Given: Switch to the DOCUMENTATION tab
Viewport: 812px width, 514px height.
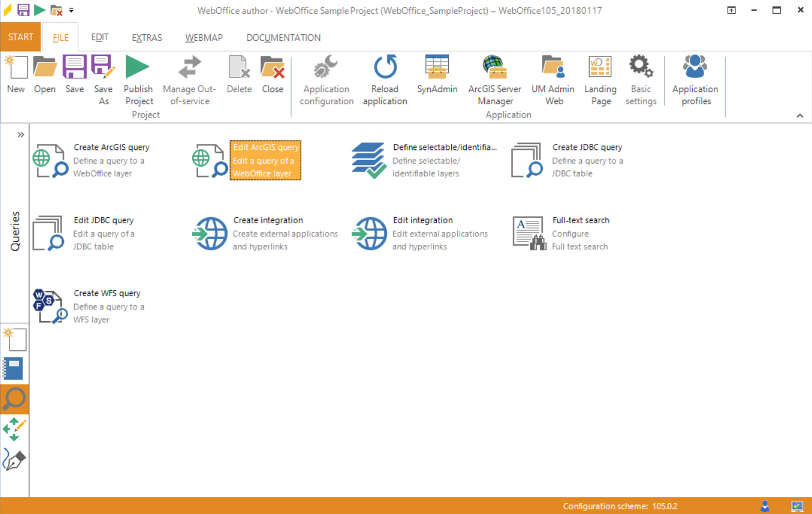Looking at the screenshot, I should (283, 37).
